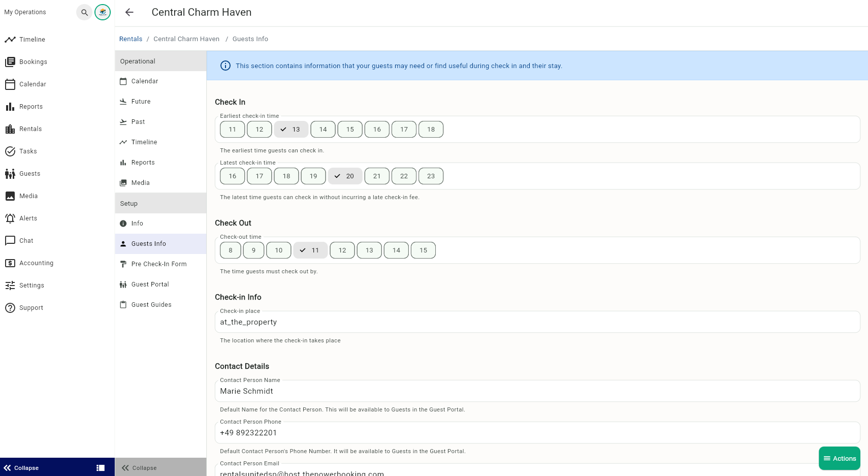Viewport: 868px width, 476px height.
Task: Deselect earliest check-in chip 13
Action: pos(291,130)
